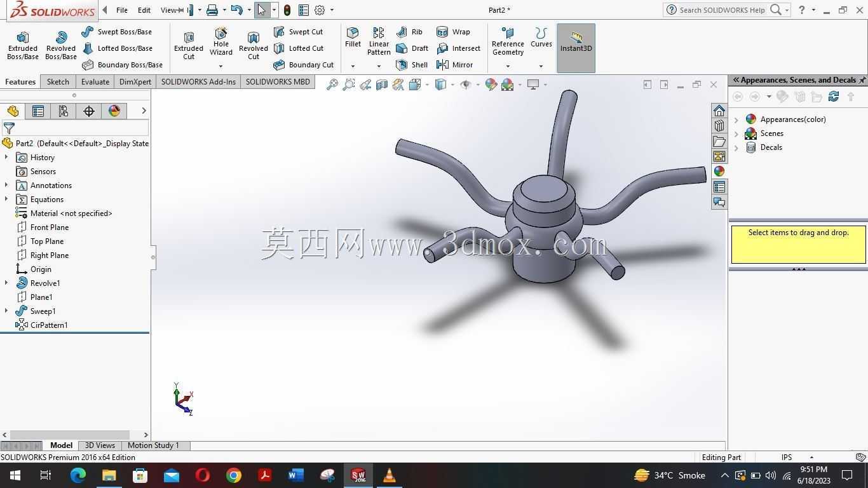Expand the History tree item

6,158
